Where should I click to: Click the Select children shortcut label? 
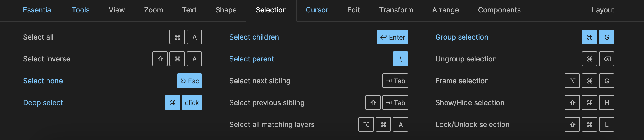tap(254, 37)
